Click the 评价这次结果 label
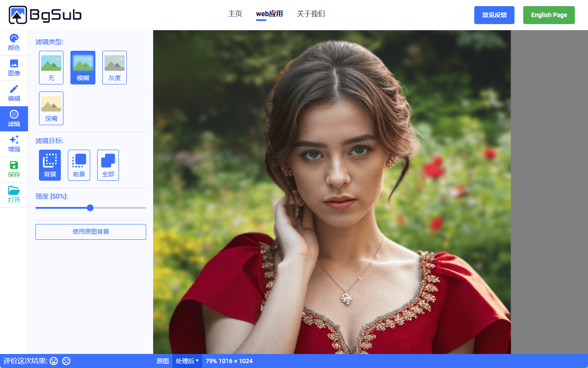 click(x=25, y=361)
